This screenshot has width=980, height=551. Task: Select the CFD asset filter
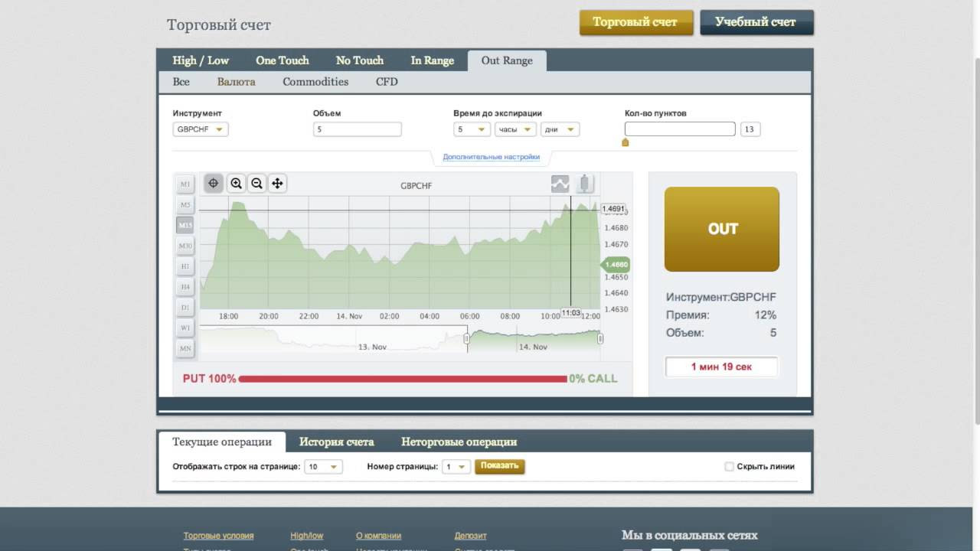click(387, 82)
